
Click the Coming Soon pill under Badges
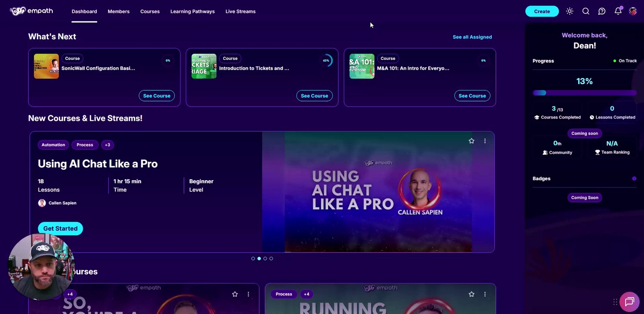tap(585, 198)
